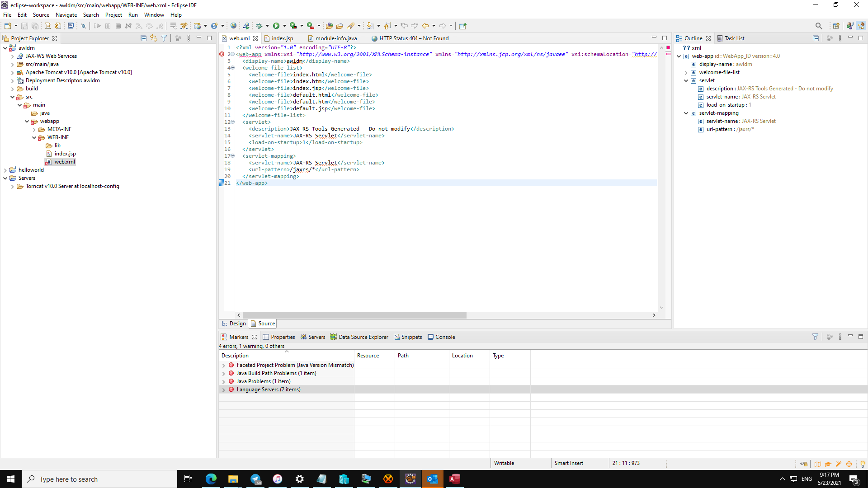Open the Window menu

click(x=154, y=15)
